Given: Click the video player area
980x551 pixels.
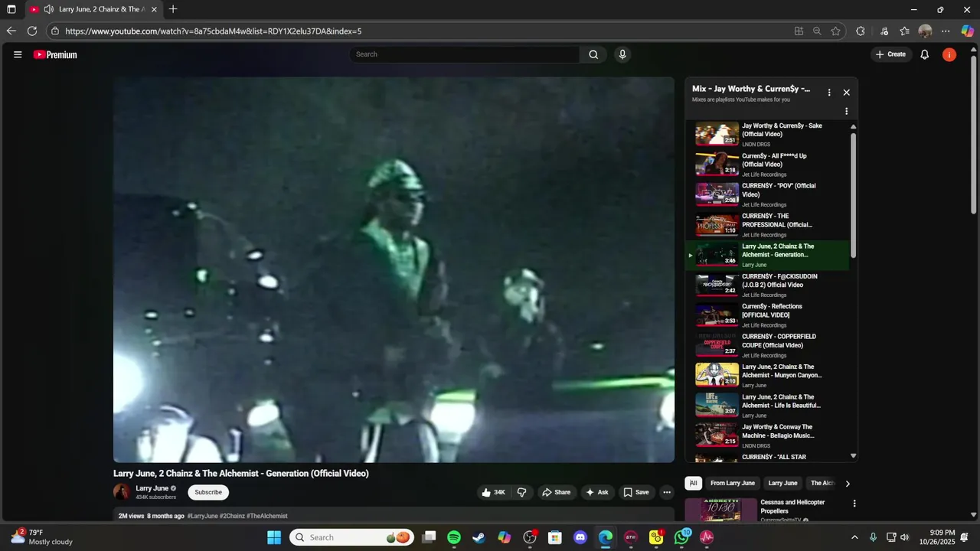Looking at the screenshot, I should click(394, 269).
